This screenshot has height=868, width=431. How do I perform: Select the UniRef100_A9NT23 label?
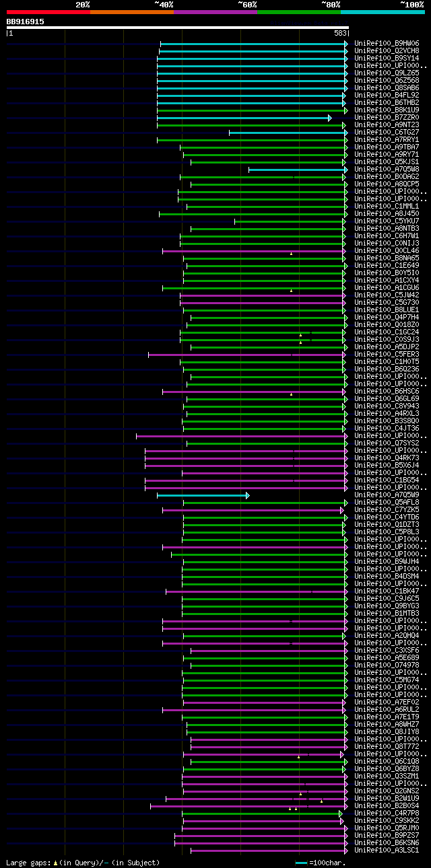(x=386, y=124)
